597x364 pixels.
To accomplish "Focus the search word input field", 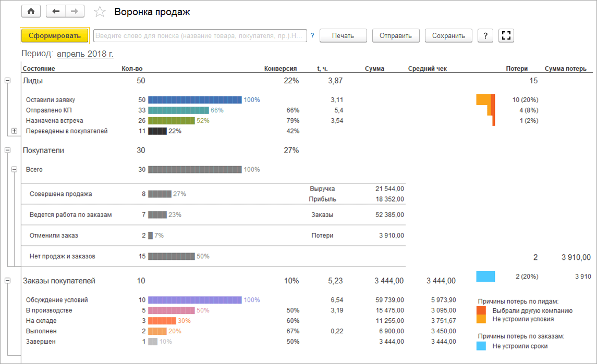I will click(x=200, y=35).
